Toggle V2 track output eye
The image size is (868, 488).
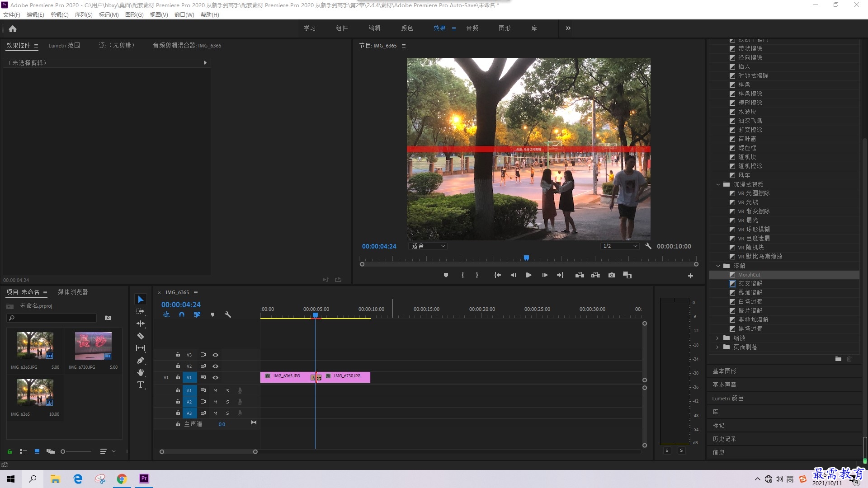[216, 366]
